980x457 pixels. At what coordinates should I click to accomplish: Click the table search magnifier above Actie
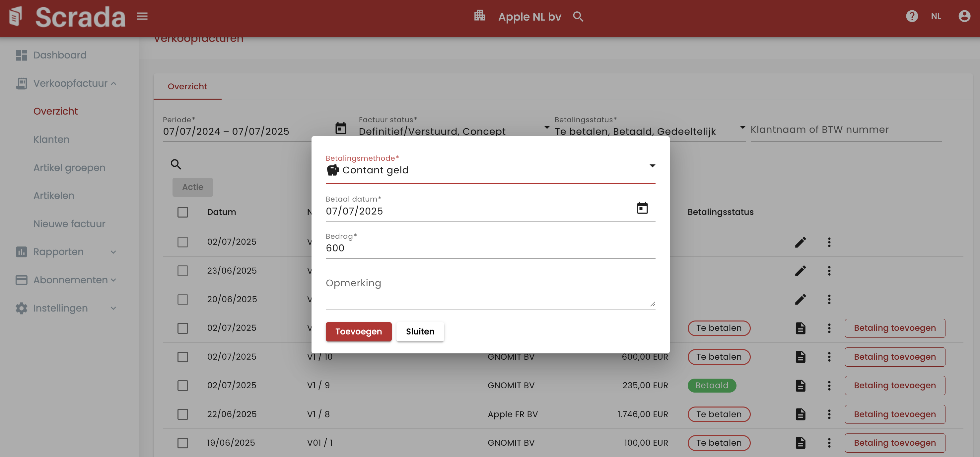[x=176, y=164]
